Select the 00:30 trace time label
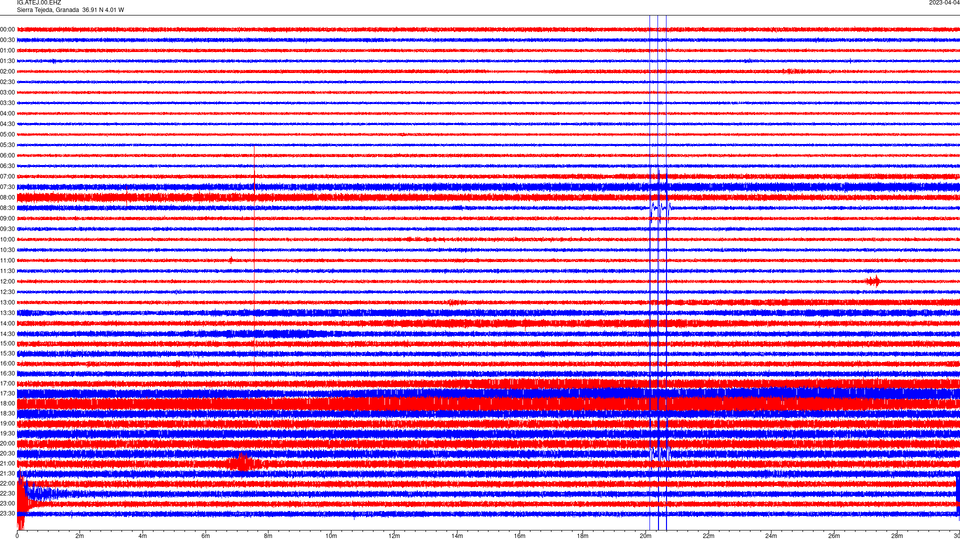This screenshot has height=540, width=960. [x=7, y=40]
